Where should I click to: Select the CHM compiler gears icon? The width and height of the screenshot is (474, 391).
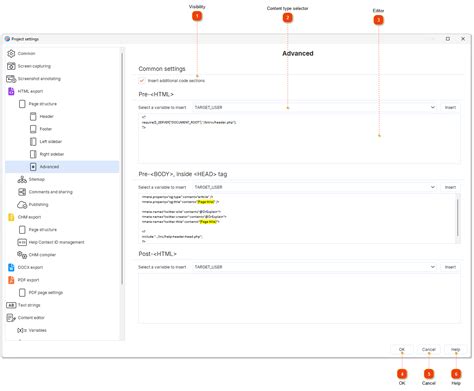pyautogui.click(x=22, y=255)
